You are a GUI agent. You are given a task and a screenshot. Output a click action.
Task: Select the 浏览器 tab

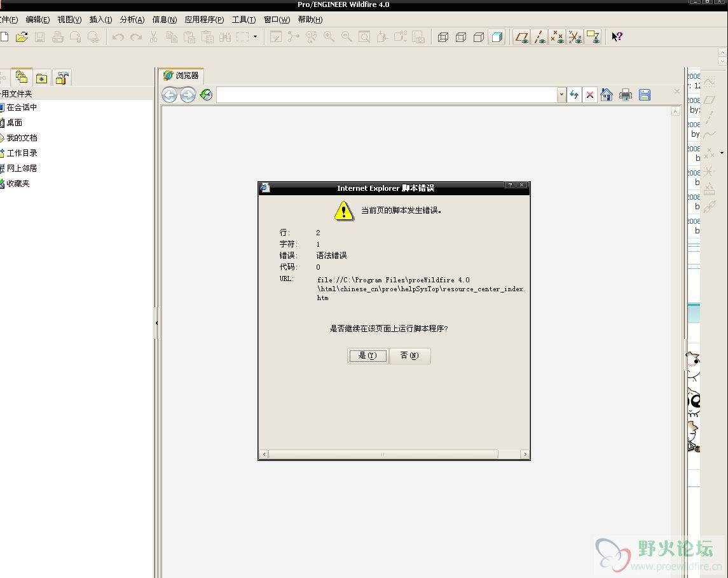tap(181, 75)
